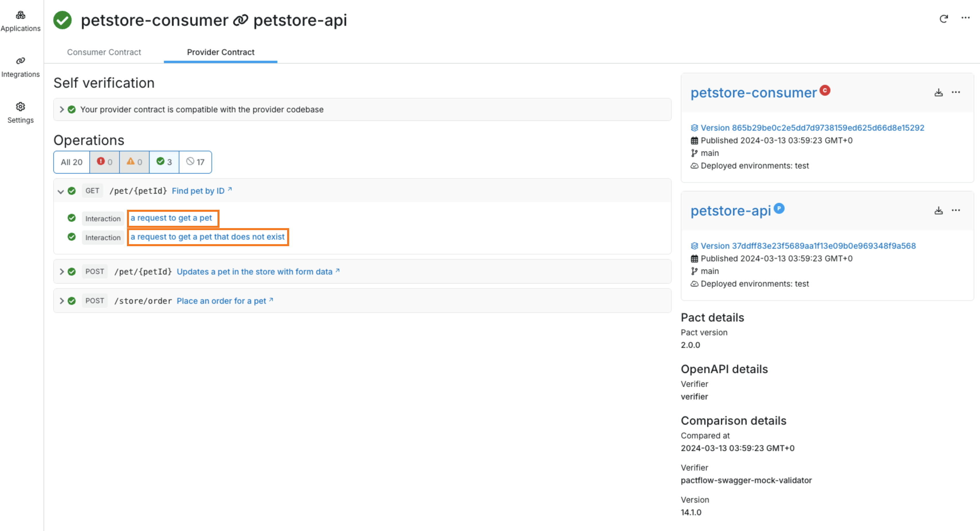The height and width of the screenshot is (531, 980).
Task: Open the Find pet by ID link
Action: coord(199,191)
